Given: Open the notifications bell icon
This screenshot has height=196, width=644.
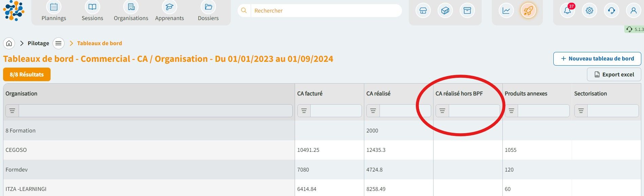Looking at the screenshot, I should (567, 11).
